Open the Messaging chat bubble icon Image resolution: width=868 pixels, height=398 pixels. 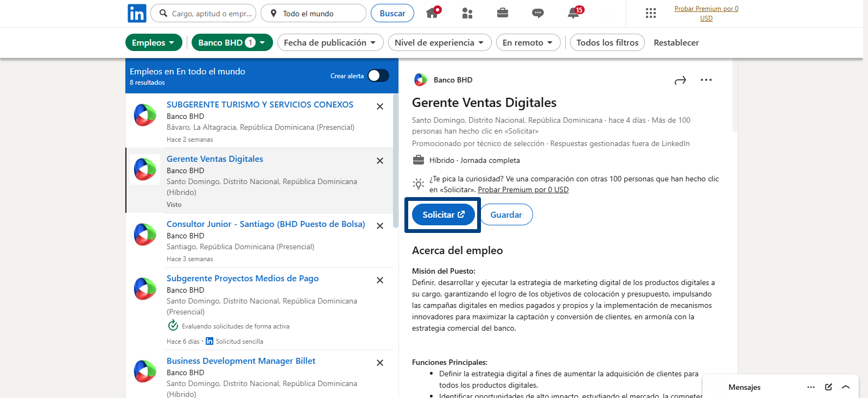pos(538,13)
